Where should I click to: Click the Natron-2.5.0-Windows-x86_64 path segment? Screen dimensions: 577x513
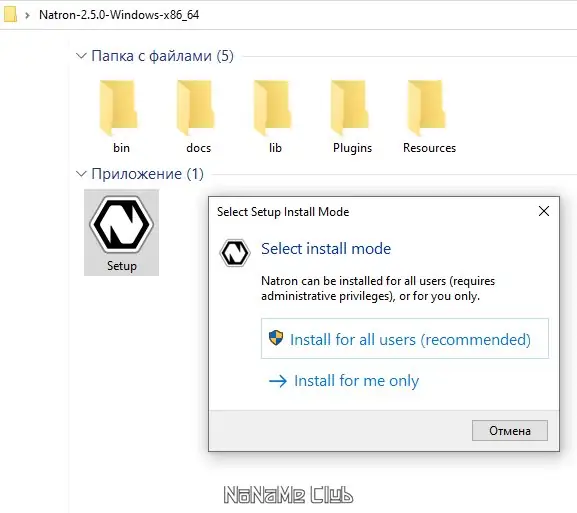(119, 15)
